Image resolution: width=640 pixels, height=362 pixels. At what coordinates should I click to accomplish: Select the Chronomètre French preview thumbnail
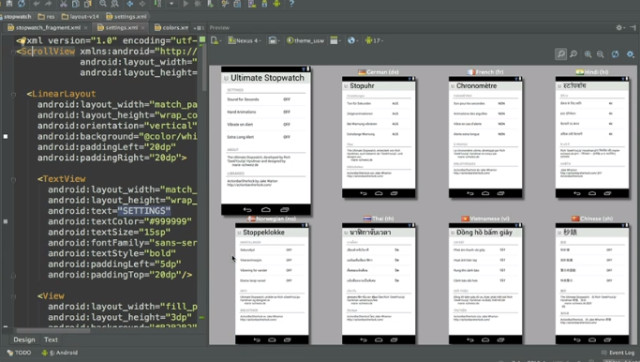pyautogui.click(x=485, y=137)
